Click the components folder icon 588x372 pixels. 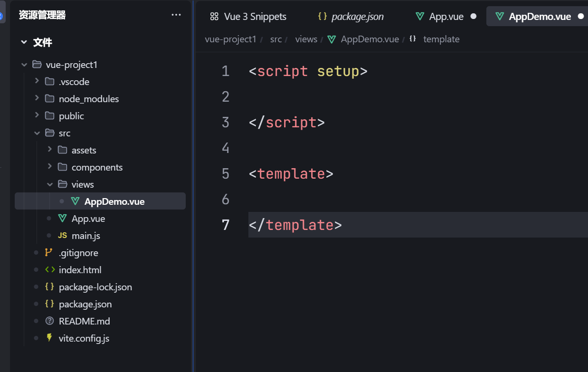click(62, 167)
